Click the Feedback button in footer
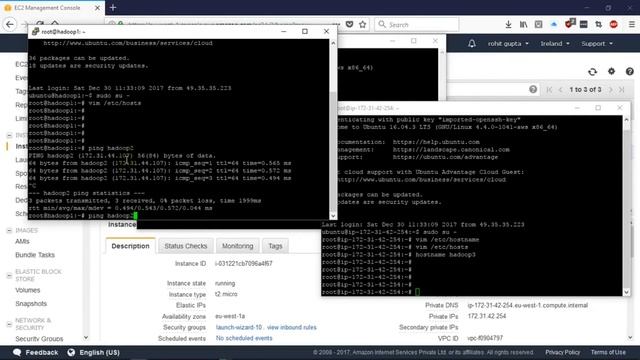This screenshot has width=640, height=360. 36,352
